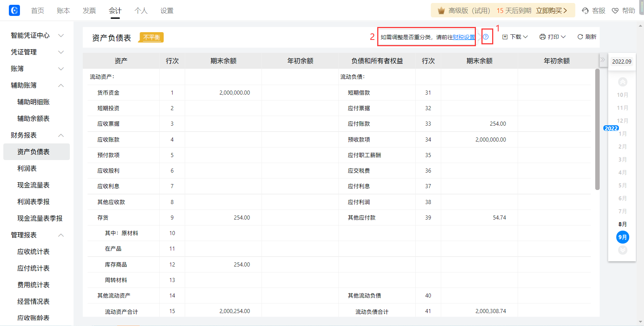
Task: Click the Buy Now button
Action: 551,11
